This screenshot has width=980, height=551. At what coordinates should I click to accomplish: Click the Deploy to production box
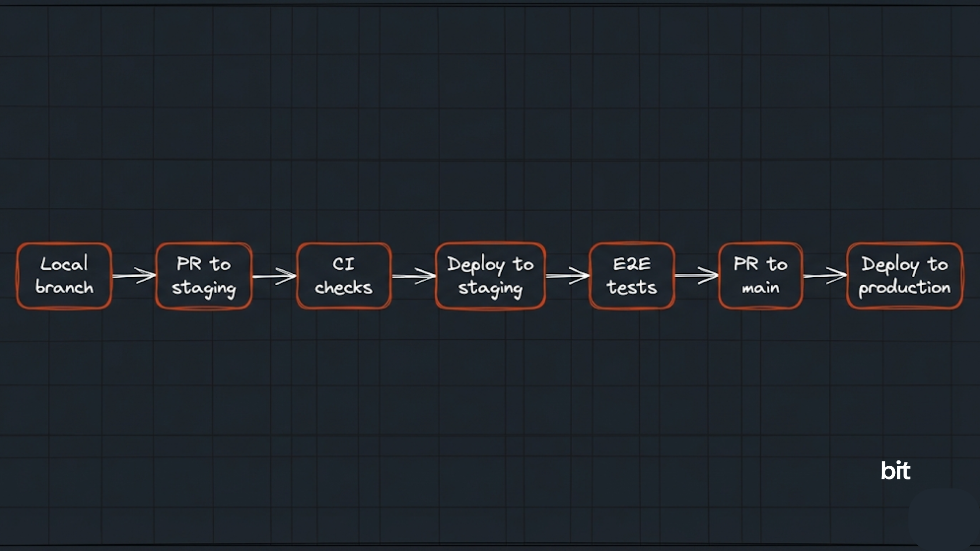904,275
